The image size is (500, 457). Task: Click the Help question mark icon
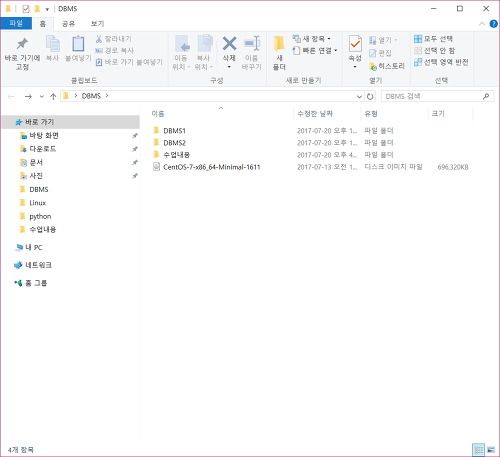(x=494, y=24)
